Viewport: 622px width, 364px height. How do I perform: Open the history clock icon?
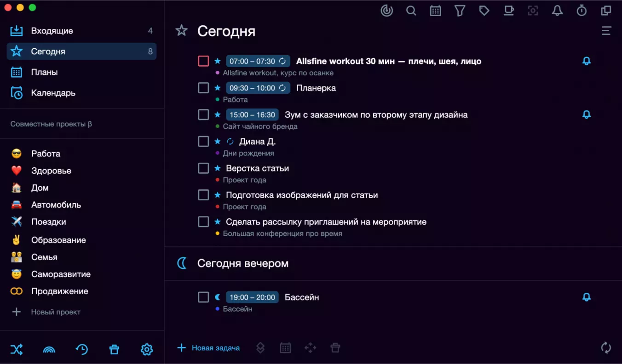(x=81, y=350)
